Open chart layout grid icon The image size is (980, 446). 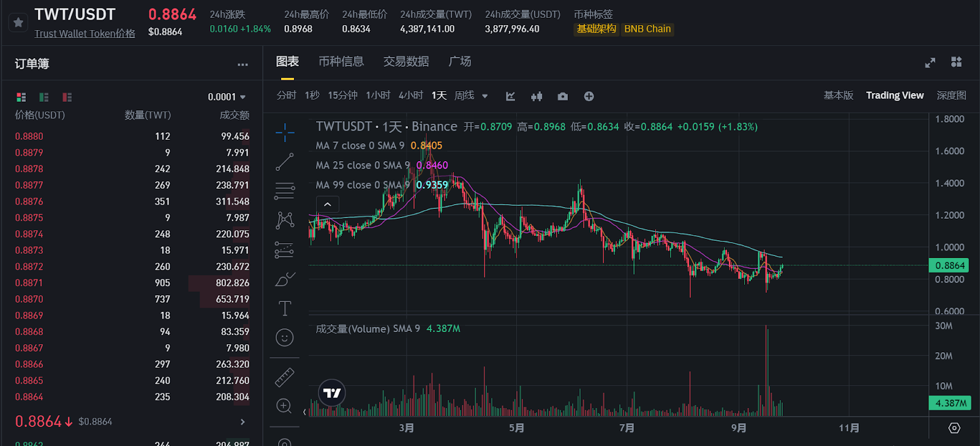pos(956,62)
